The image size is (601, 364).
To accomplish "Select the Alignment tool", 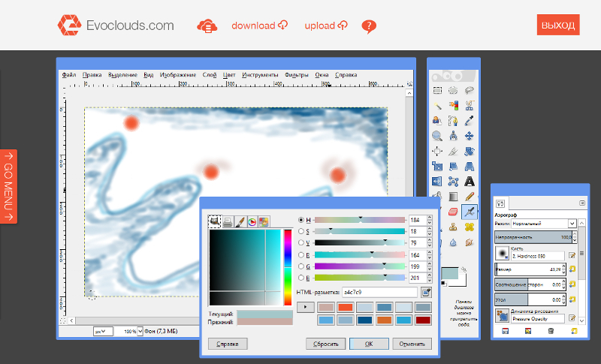I will (437, 151).
